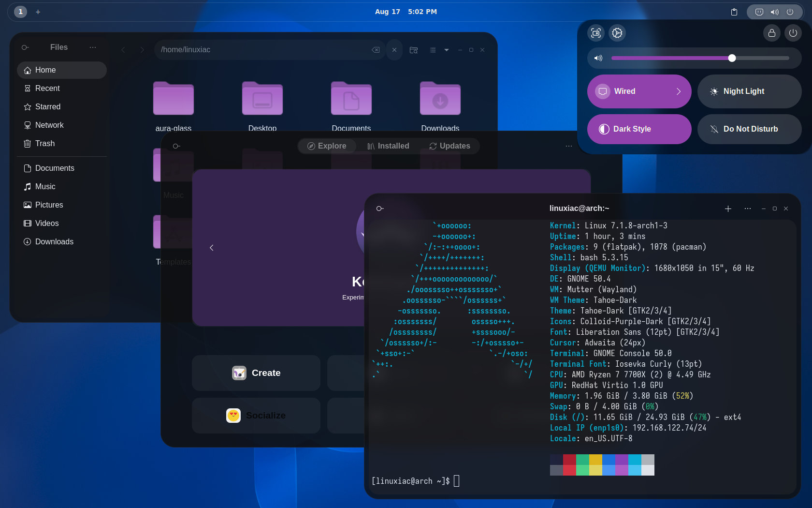
Task: Open the Downloads bookmark in Files sidebar
Action: (x=62, y=242)
